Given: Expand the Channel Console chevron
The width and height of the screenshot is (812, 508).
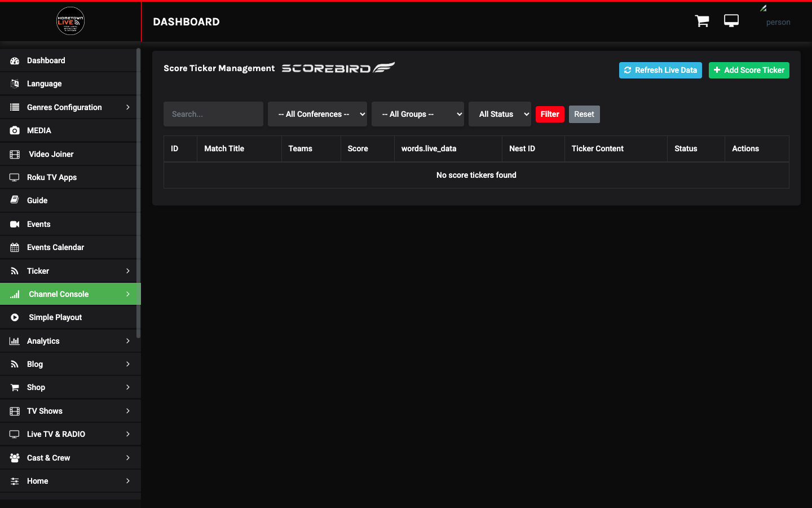Looking at the screenshot, I should (x=128, y=294).
